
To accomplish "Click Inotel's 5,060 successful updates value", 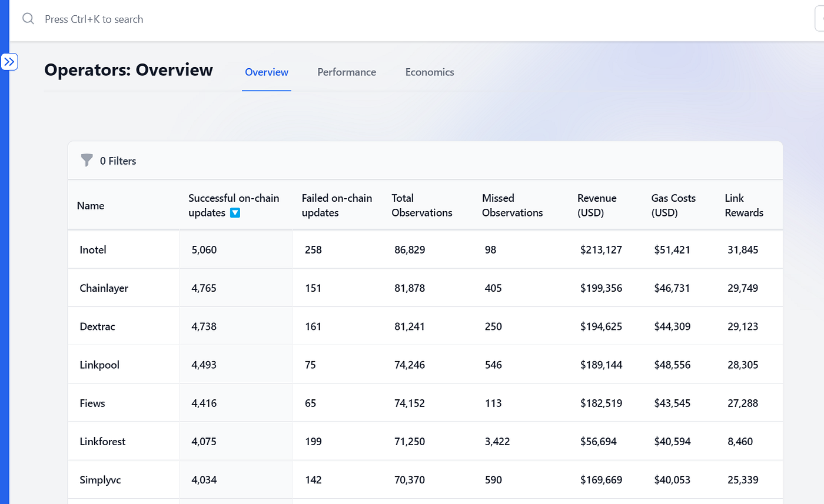I will (x=204, y=250).
